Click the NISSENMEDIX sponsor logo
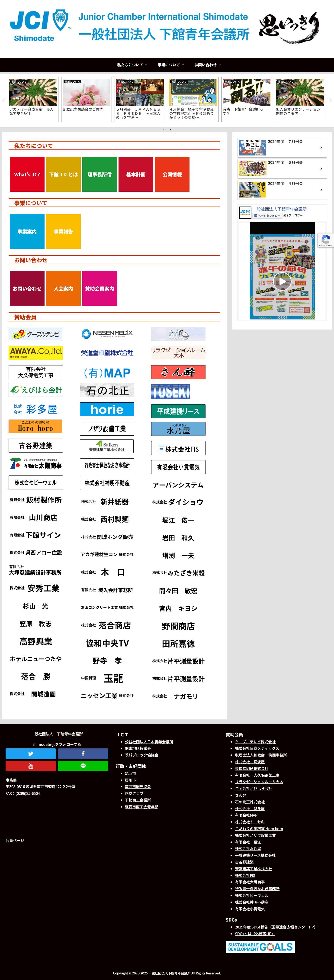The image size is (334, 980). coord(107,334)
